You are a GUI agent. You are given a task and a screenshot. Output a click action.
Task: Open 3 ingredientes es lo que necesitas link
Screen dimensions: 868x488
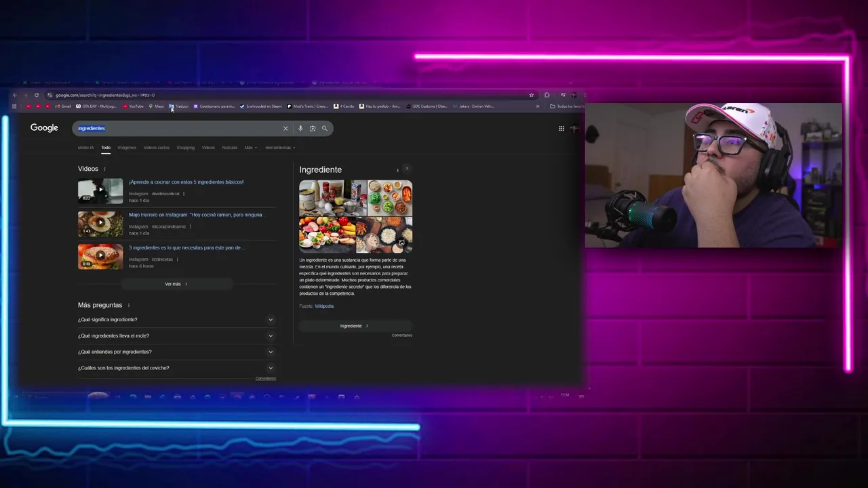click(x=187, y=248)
